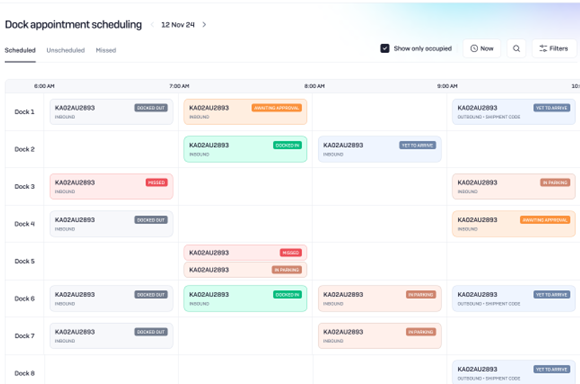
Task: Open Dock 6 In Parking appointment card
Action: pos(380,299)
